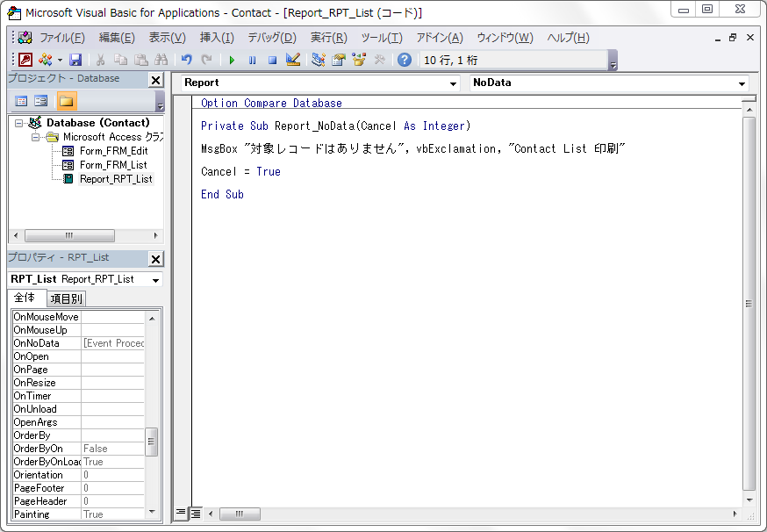This screenshot has width=767, height=532.
Task: Select Form_FRM_List in project tree
Action: pos(113,165)
